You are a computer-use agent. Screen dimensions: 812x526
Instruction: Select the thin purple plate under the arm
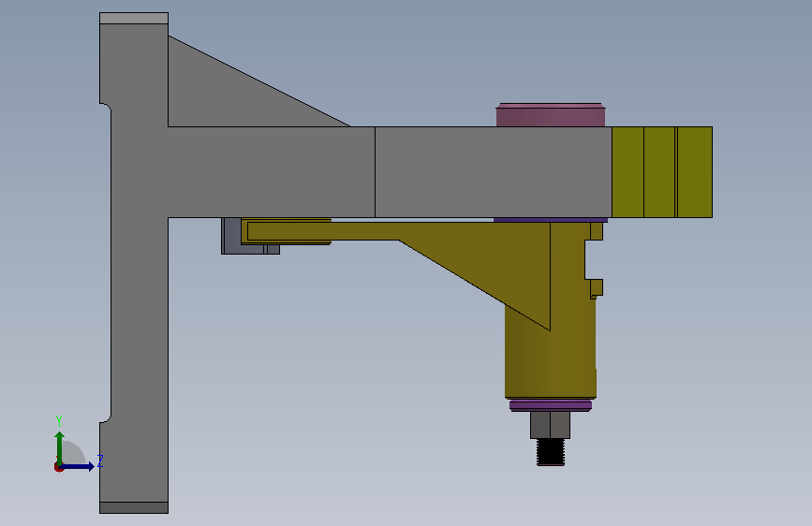pos(550,220)
